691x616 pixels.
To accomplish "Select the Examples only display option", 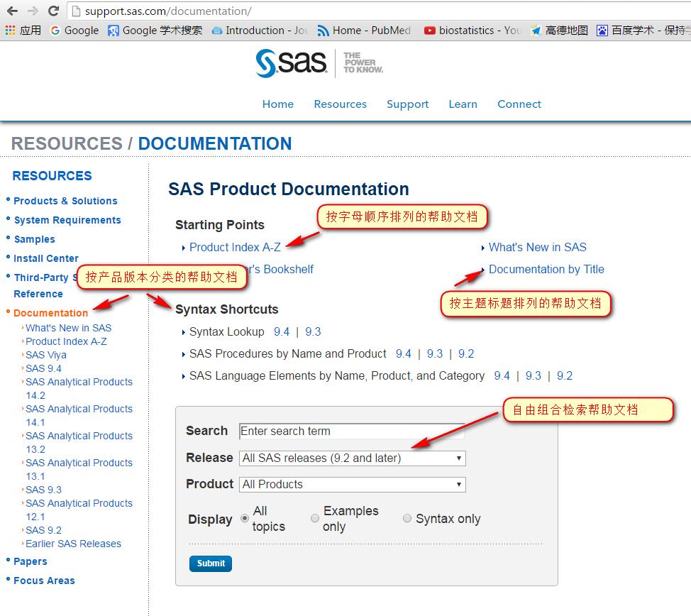I will tap(315, 517).
